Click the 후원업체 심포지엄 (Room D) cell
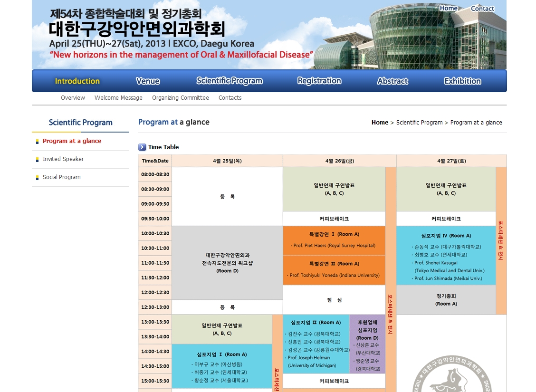 (x=367, y=344)
